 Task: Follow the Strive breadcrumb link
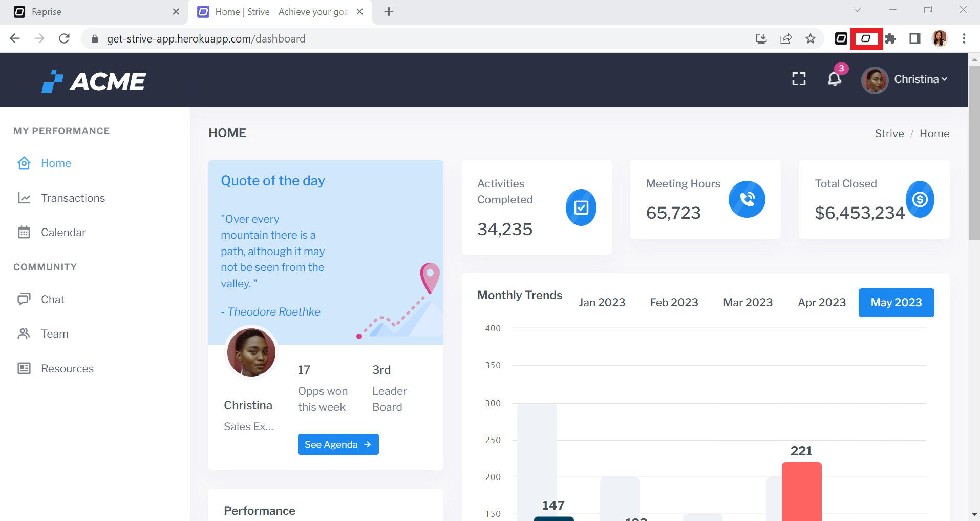[x=889, y=134]
